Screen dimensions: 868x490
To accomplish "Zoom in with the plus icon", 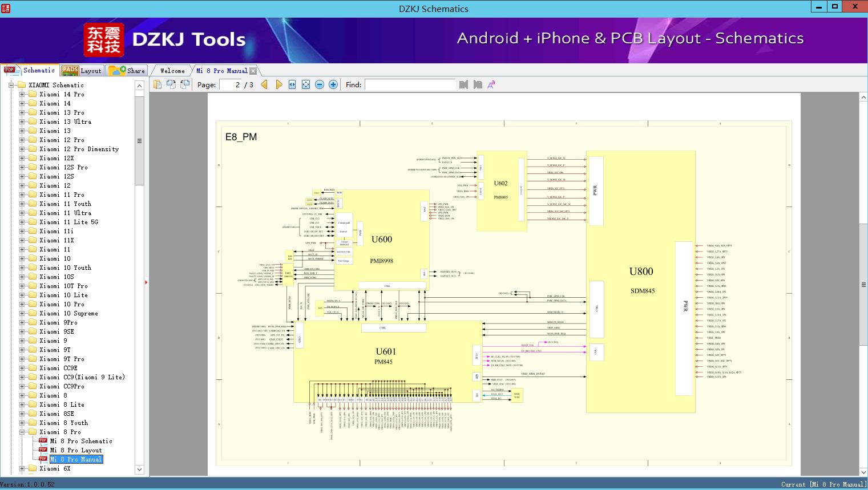I will point(333,84).
